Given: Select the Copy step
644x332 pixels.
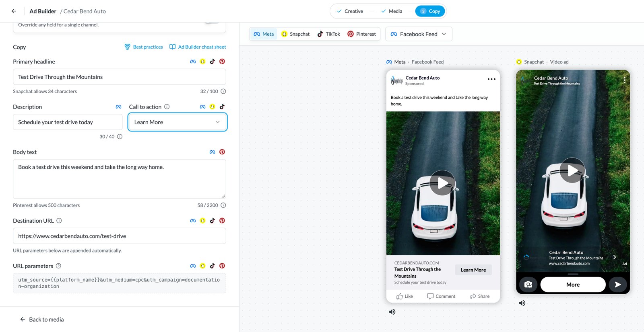Looking at the screenshot, I should coord(430,11).
